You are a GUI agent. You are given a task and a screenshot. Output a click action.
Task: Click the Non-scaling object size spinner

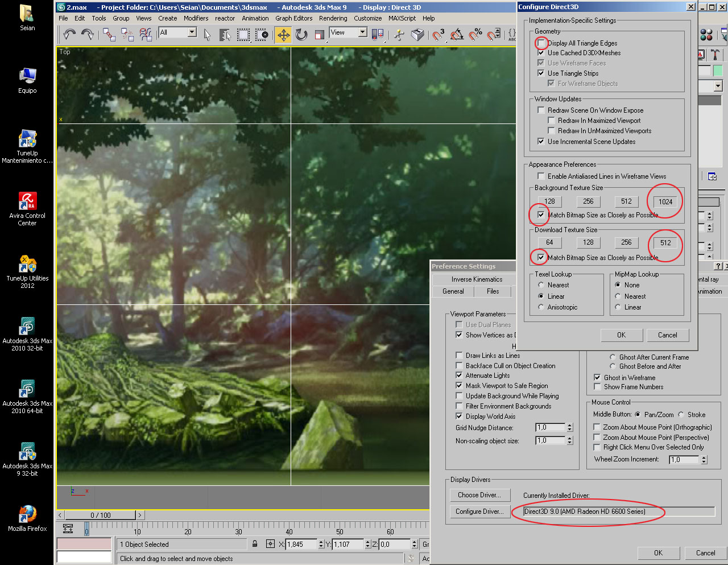pos(569,440)
